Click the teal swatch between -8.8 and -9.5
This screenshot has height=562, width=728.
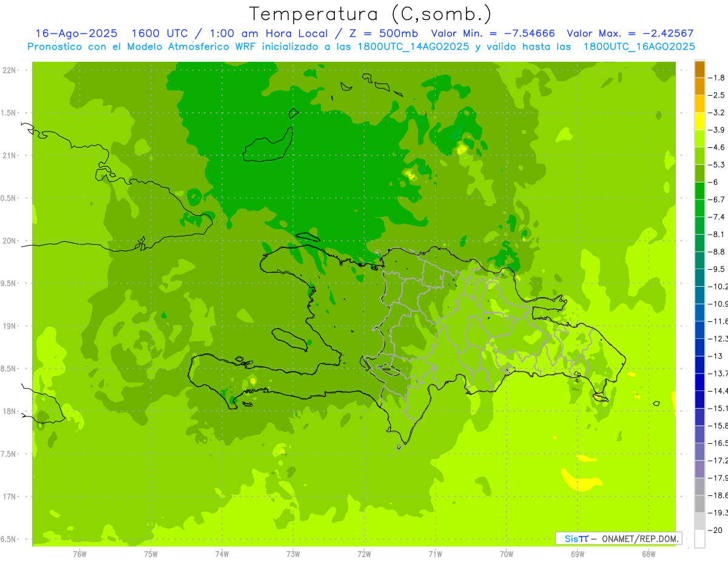[x=699, y=261]
